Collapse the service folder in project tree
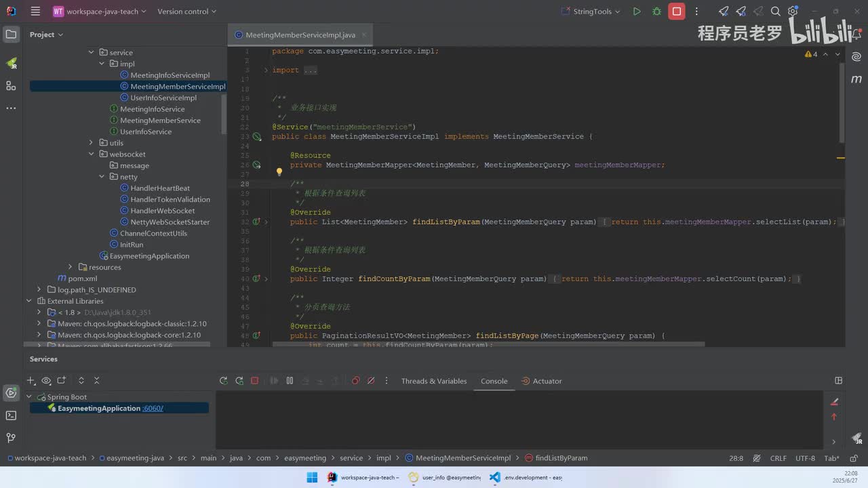The width and height of the screenshot is (868, 488). click(92, 52)
